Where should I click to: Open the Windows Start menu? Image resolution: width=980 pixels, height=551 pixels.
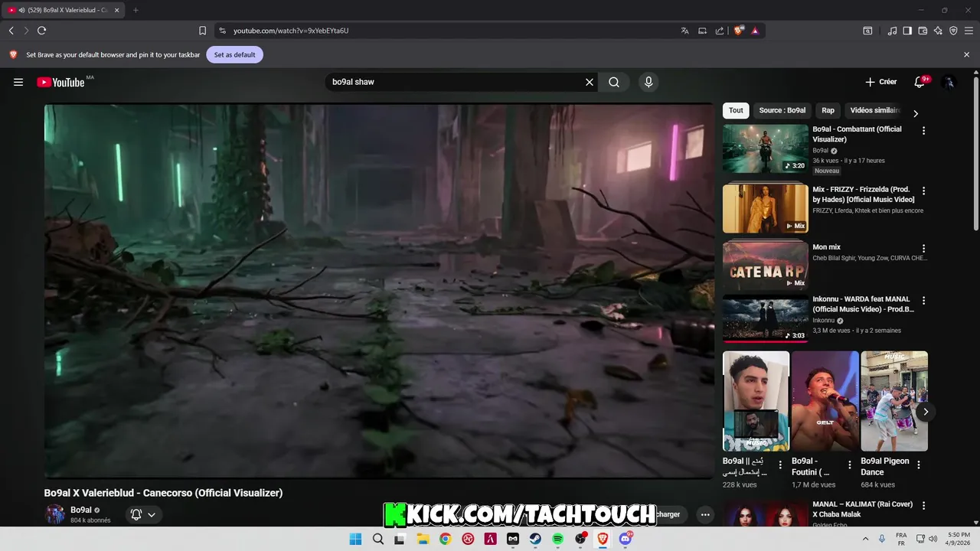(355, 539)
